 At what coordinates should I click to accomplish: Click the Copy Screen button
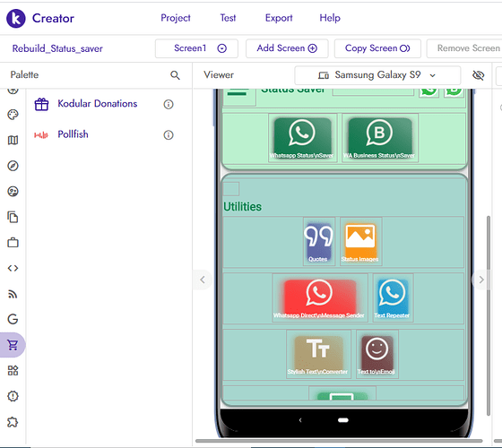[x=377, y=48]
